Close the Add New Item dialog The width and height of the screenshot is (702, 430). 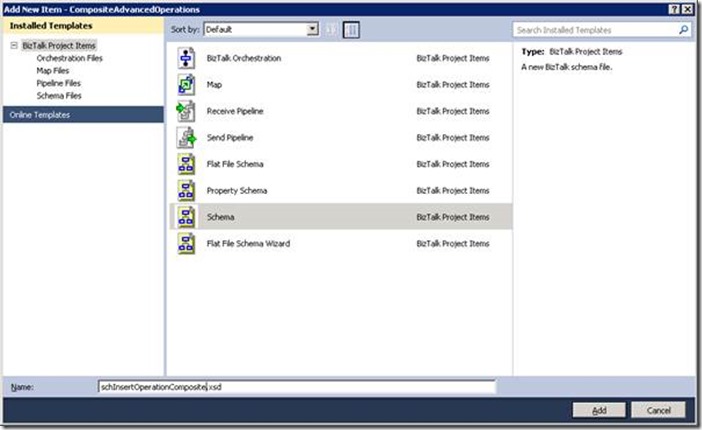click(x=688, y=9)
